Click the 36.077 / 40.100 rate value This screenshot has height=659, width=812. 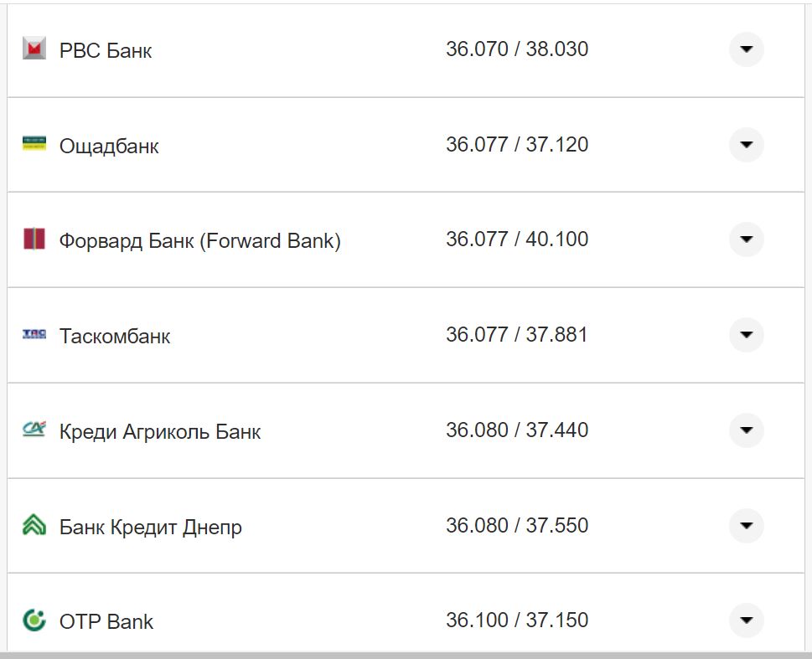click(519, 239)
